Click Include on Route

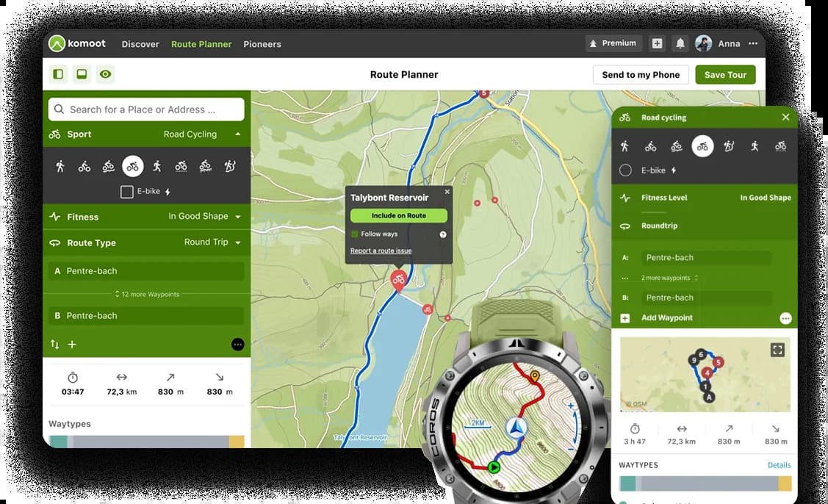[399, 215]
